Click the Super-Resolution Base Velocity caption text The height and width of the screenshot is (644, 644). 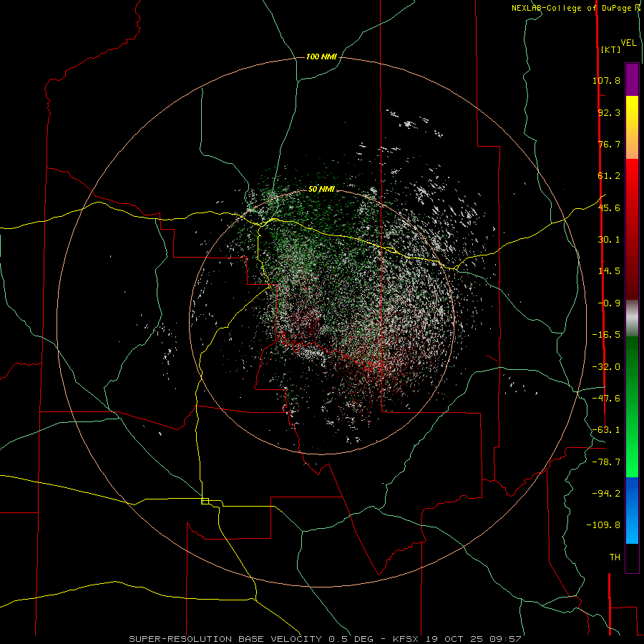(x=326, y=639)
